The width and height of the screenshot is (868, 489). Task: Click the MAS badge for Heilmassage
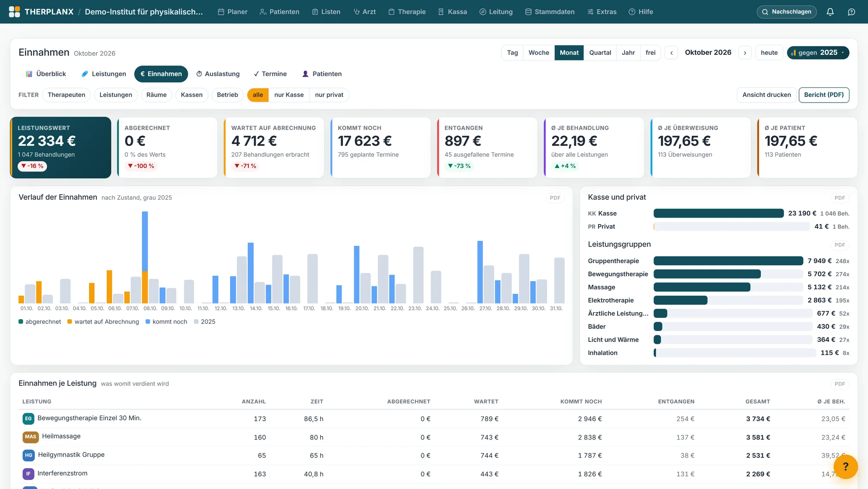(x=30, y=437)
